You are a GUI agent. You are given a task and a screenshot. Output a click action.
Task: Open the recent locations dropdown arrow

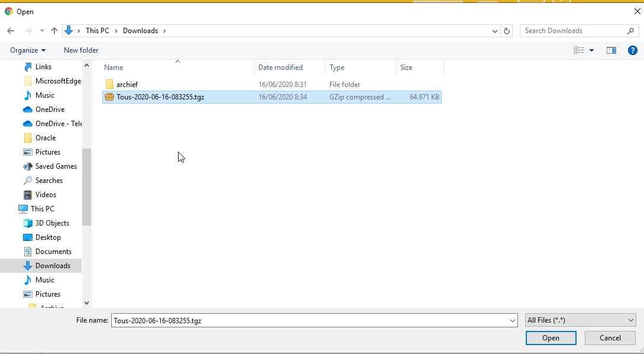[42, 31]
